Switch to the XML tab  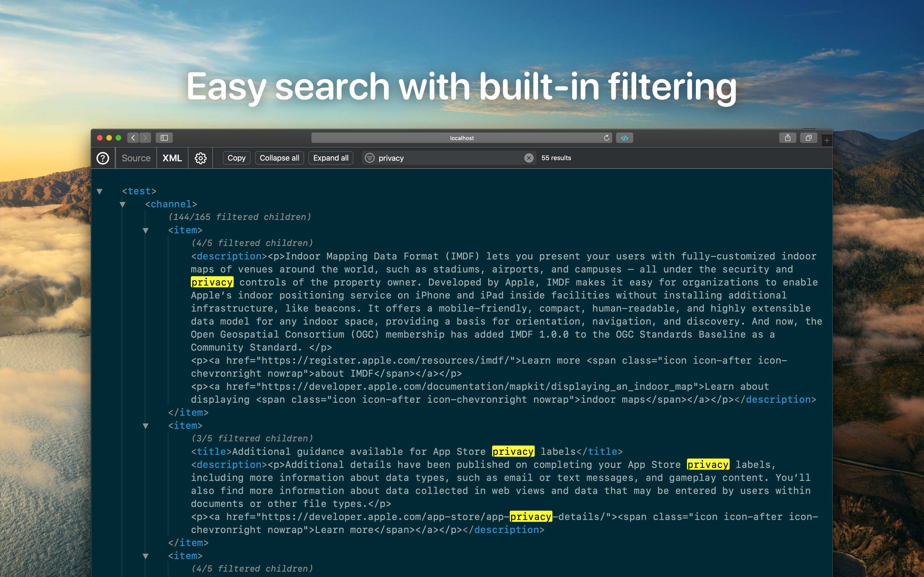[172, 158]
